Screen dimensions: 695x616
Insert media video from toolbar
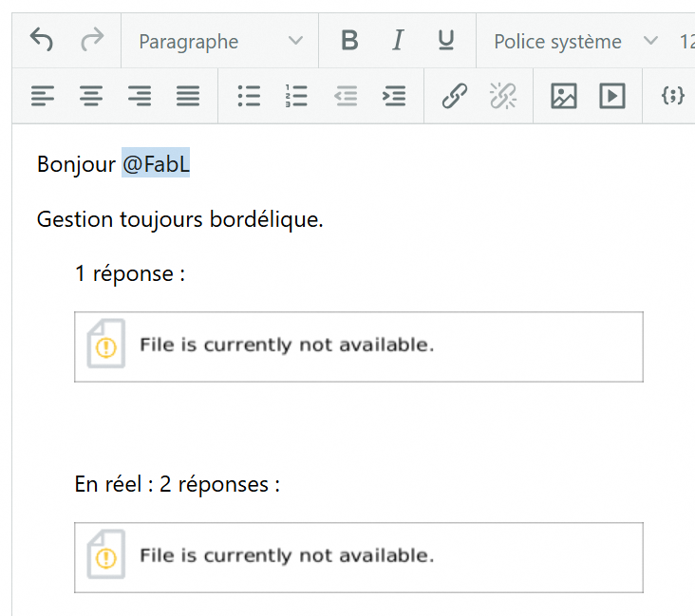click(x=612, y=96)
